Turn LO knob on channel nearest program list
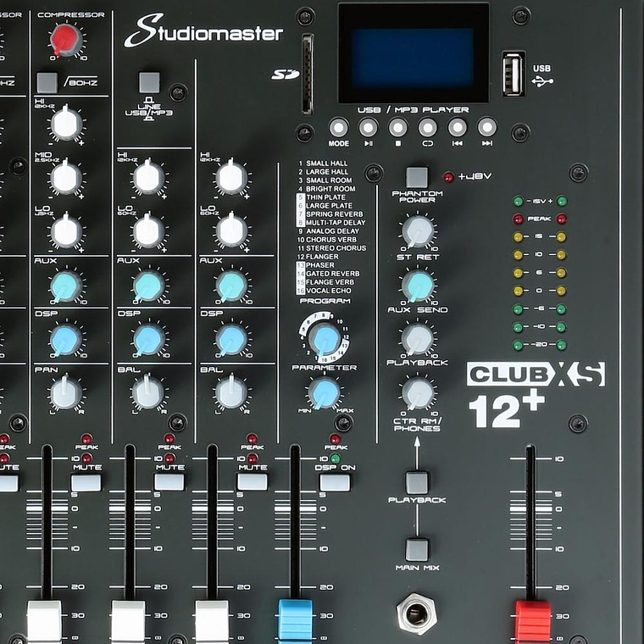Screen dimensions: 644x644 coord(231,232)
